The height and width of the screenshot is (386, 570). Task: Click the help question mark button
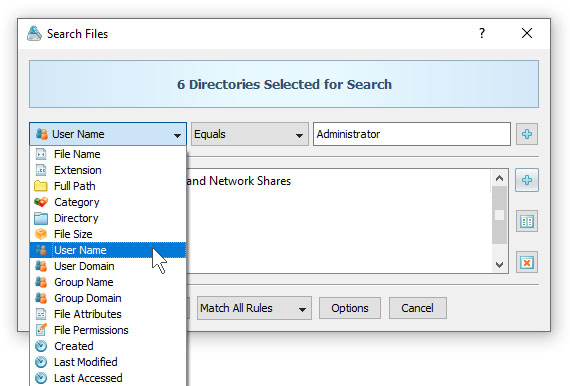pos(482,33)
